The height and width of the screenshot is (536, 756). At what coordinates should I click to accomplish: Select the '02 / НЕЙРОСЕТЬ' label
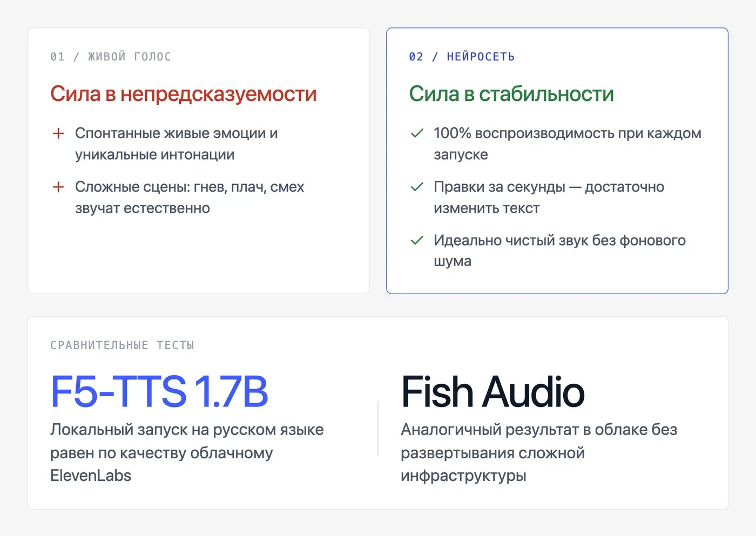462,57
